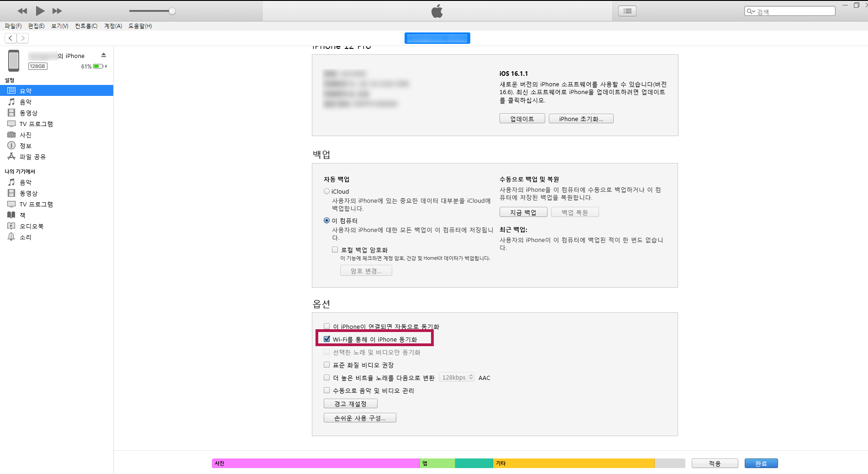The width and height of the screenshot is (868, 474).
Task: Enable 더 높은 비트율 노래 변환 checkbox
Action: [326, 378]
